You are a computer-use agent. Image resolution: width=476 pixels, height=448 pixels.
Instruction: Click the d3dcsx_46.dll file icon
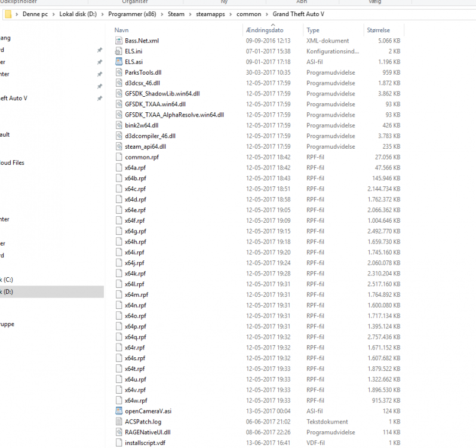point(119,83)
